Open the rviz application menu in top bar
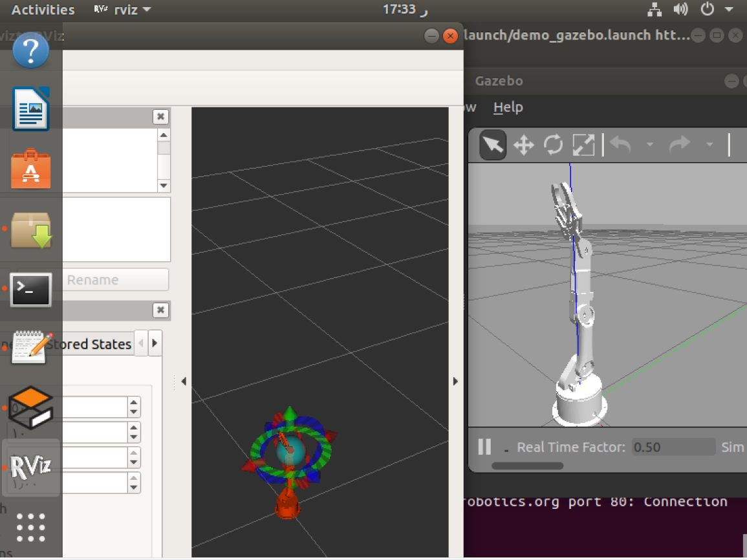The width and height of the screenshot is (747, 560). pos(122,10)
